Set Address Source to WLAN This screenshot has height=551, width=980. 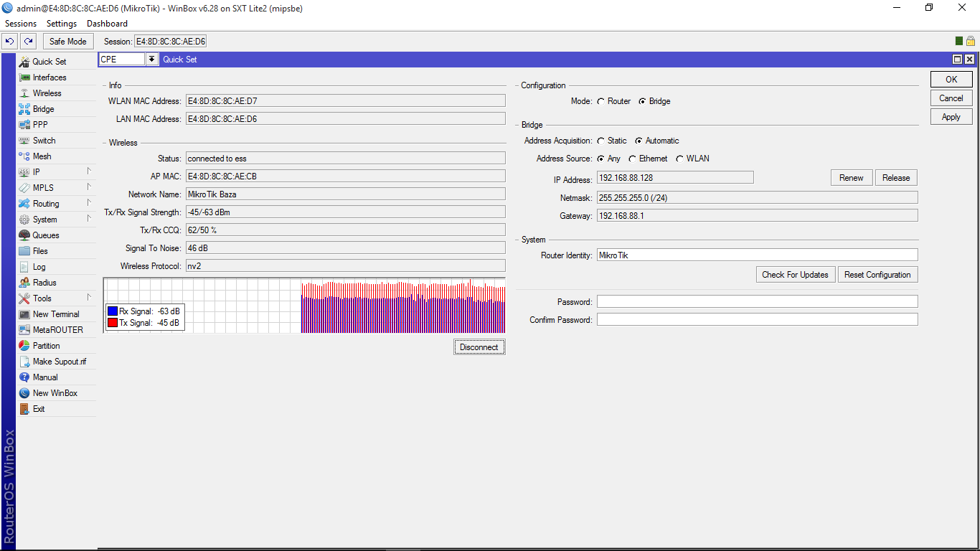point(679,159)
